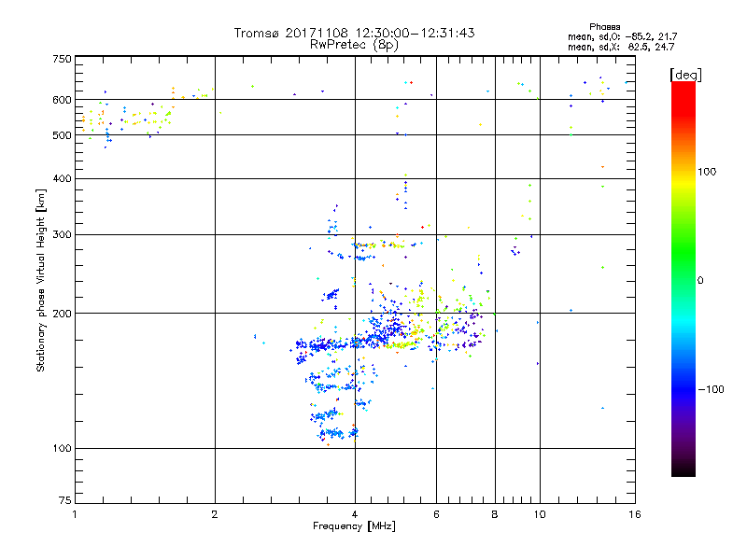The height and width of the screenshot is (560, 747).
Task: Click the x-axis tick label '8'
Action: (x=495, y=514)
